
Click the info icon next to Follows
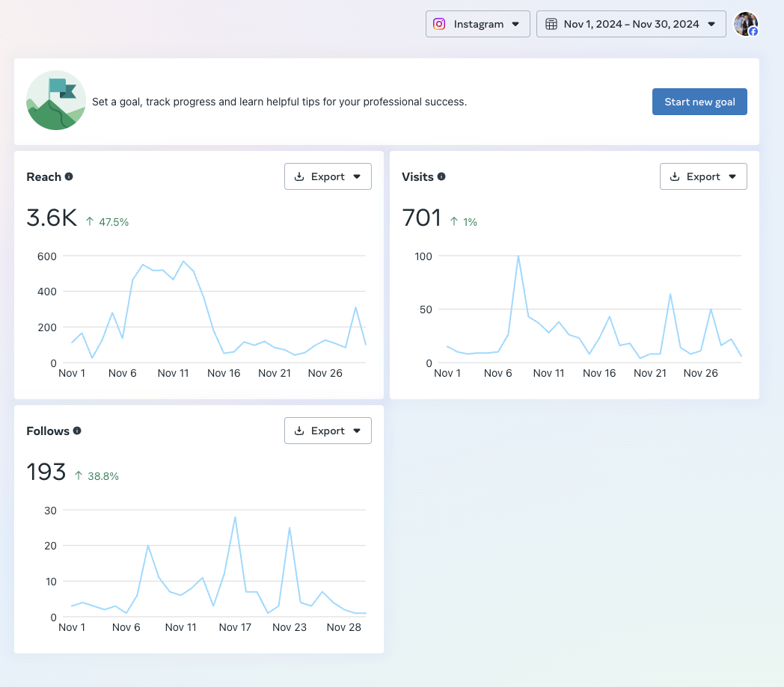coord(77,431)
